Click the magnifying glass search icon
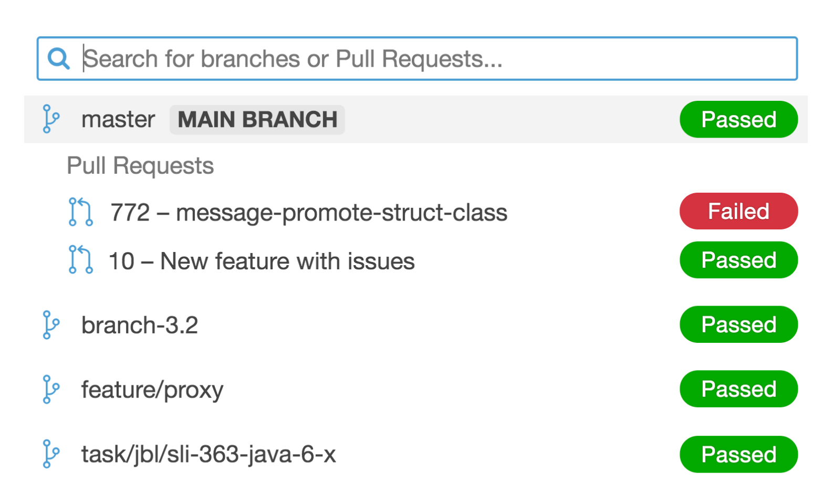Image resolution: width=832 pixels, height=504 pixels. (58, 58)
